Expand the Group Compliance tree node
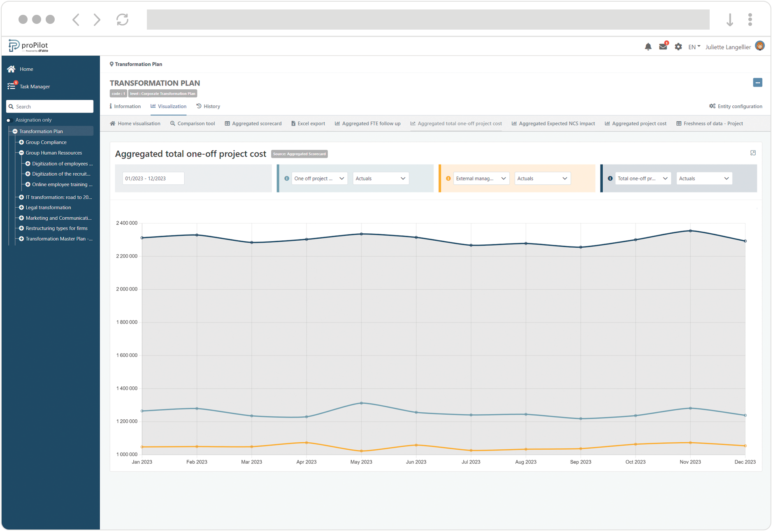Image resolution: width=773 pixels, height=532 pixels. pyautogui.click(x=21, y=142)
